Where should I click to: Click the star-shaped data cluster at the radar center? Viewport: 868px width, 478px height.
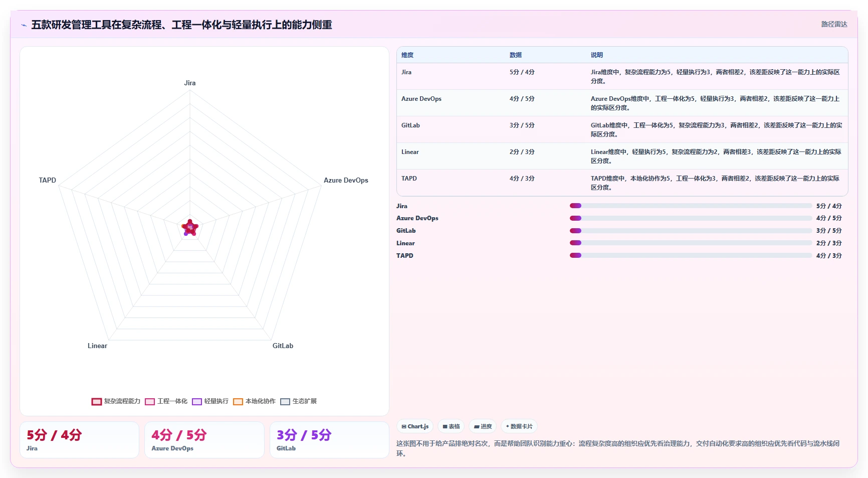(x=190, y=228)
